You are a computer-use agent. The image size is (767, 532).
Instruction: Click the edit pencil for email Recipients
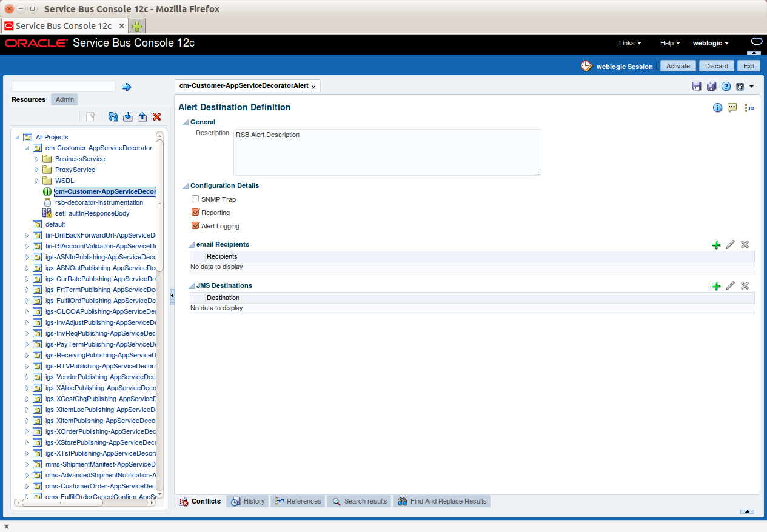coord(731,245)
